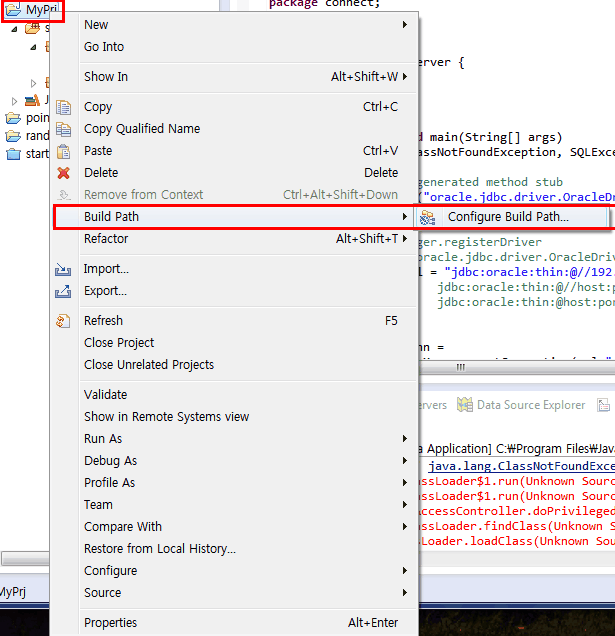Click the Configure Build Path gear icon
Viewport: 615px width, 636px height.
pos(428,217)
